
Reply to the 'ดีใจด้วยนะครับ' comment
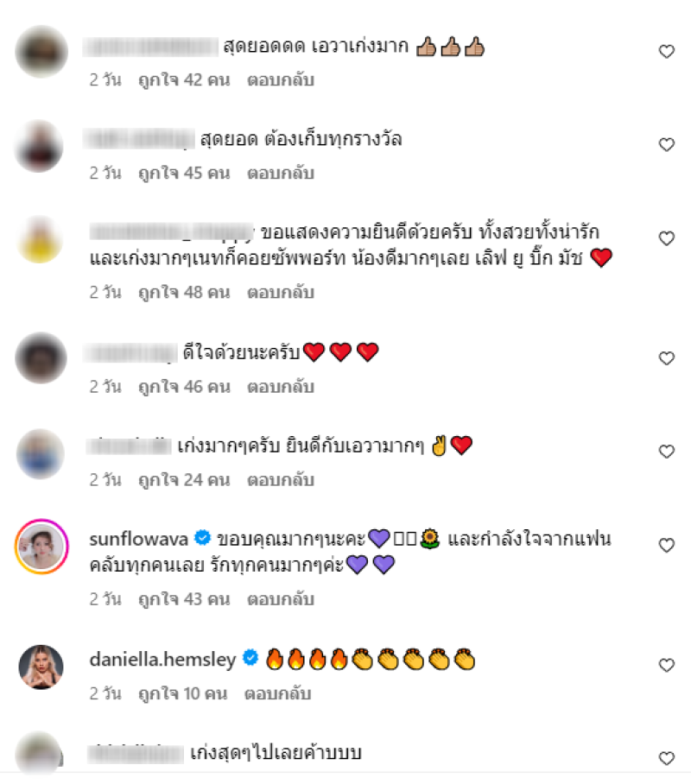tap(281, 387)
